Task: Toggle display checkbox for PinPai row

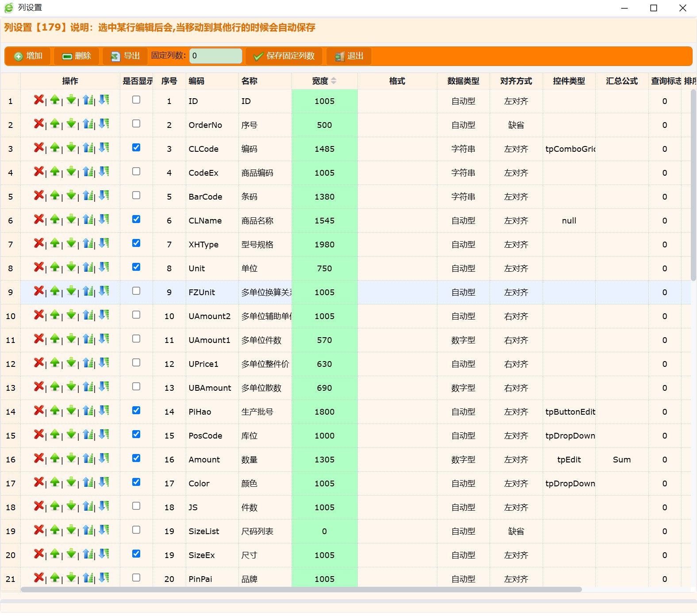Action: click(136, 578)
